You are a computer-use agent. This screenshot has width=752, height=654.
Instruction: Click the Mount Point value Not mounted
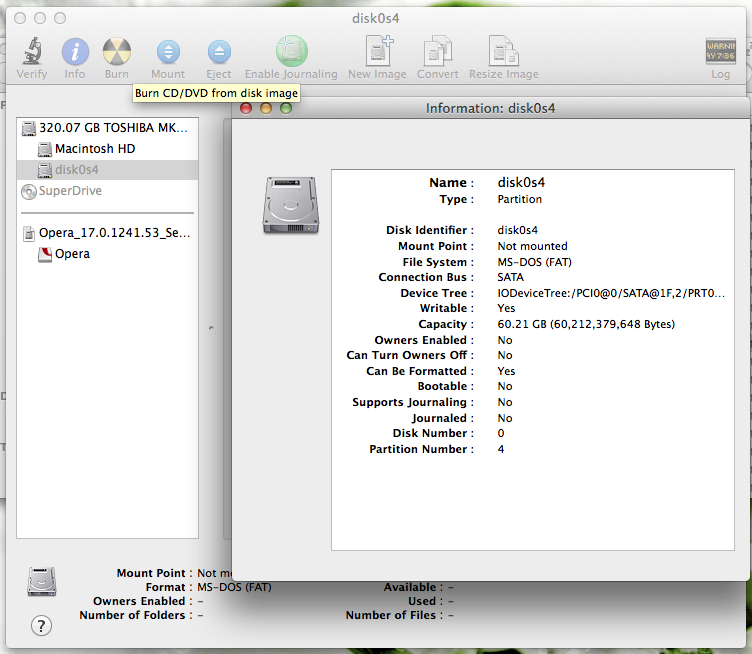(x=532, y=246)
